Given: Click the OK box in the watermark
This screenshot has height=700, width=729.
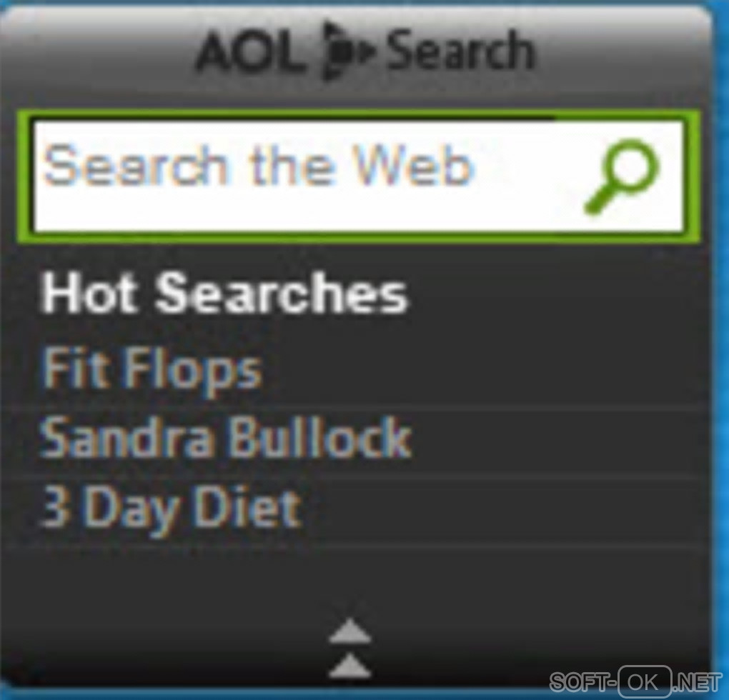Looking at the screenshot, I should point(645,682).
